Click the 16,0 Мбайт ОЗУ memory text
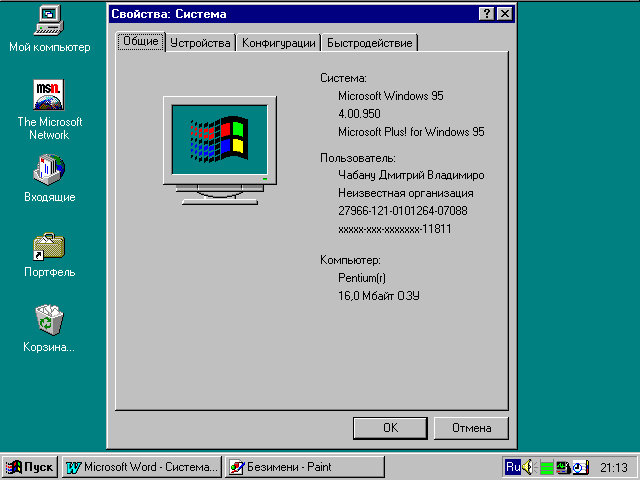Viewport: 640px width, 480px height. (x=378, y=296)
